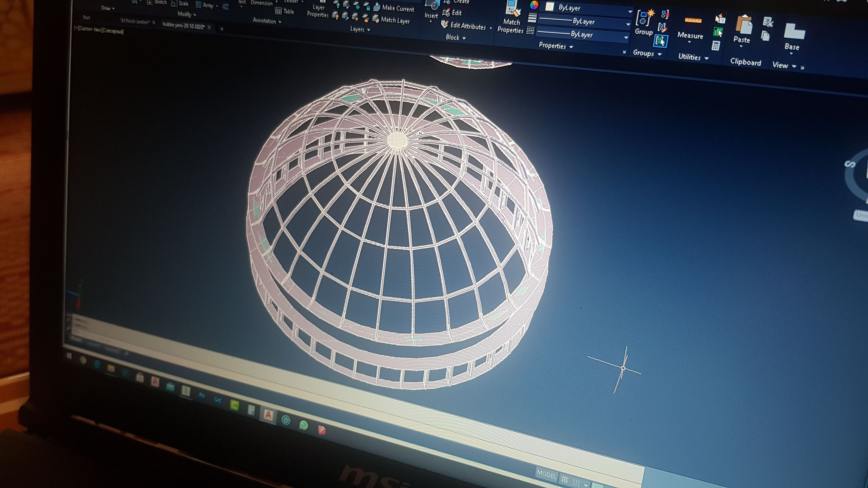Expand the Draw panel

108,8
